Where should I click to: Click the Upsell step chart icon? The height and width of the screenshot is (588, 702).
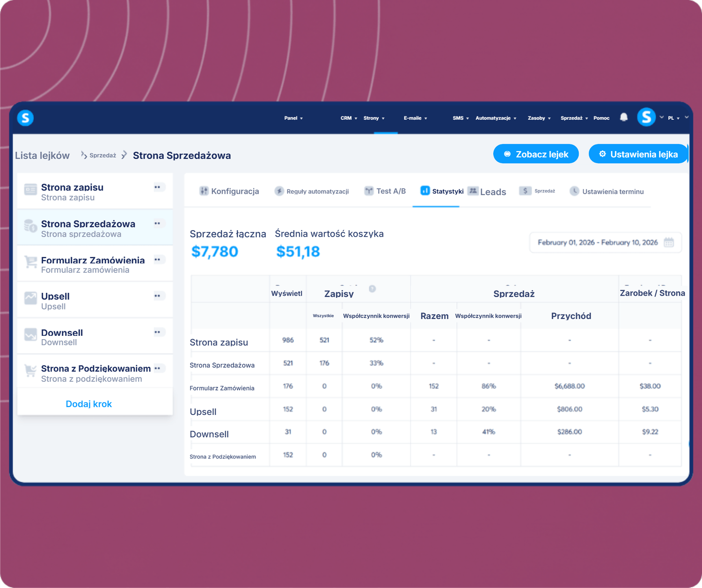(30, 298)
